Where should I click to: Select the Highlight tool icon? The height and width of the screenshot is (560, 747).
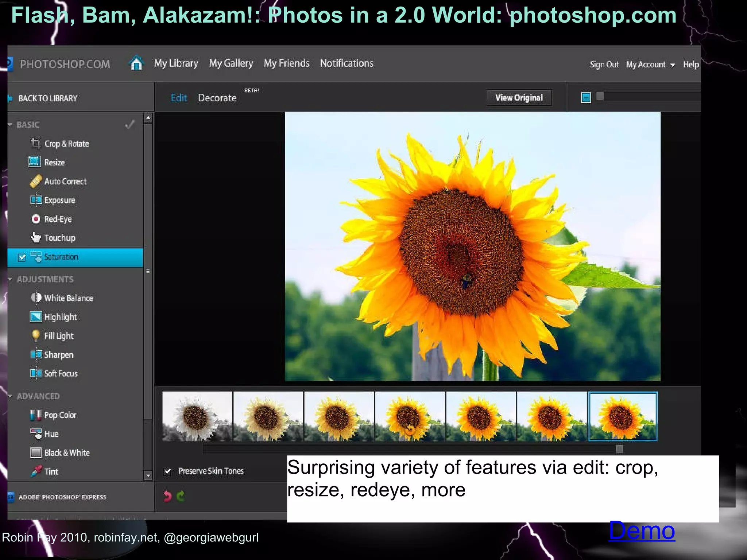(36, 316)
